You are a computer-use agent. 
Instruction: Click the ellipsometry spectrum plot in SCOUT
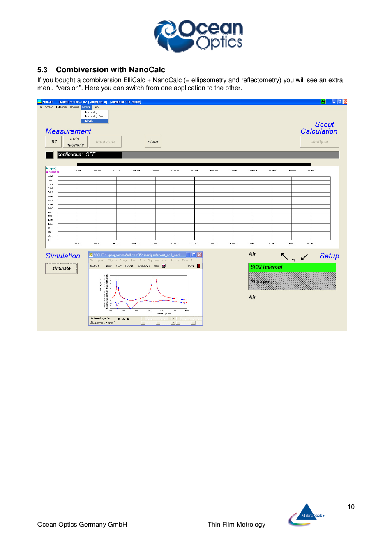149,292
